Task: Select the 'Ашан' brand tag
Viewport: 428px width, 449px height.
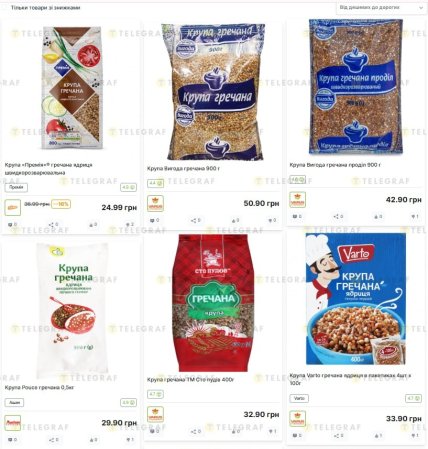Action: [14, 403]
